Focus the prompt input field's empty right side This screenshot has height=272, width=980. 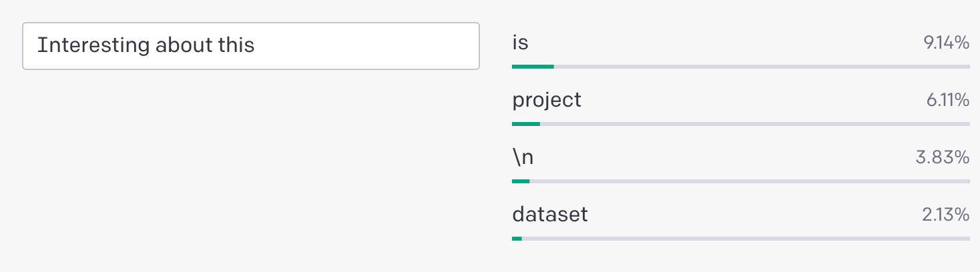coord(374,46)
